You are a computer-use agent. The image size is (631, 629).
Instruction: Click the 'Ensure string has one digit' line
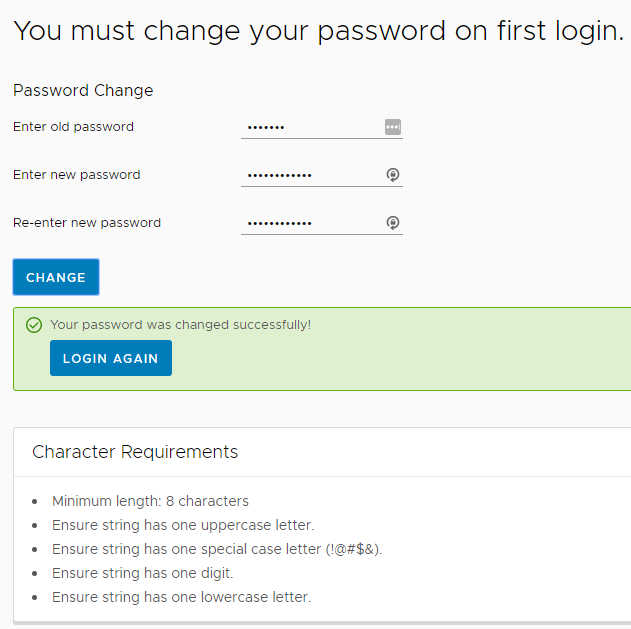[143, 573]
